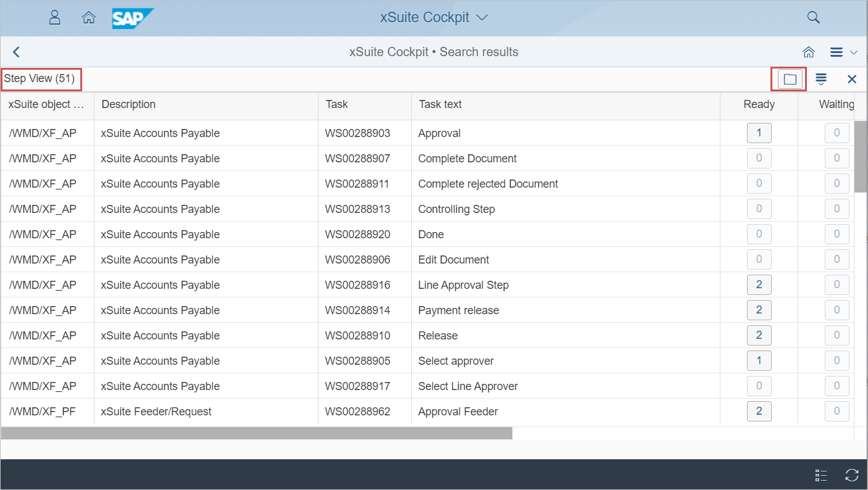This screenshot has width=868, height=490.
Task: Open the table settings lines icon
Action: point(821,79)
